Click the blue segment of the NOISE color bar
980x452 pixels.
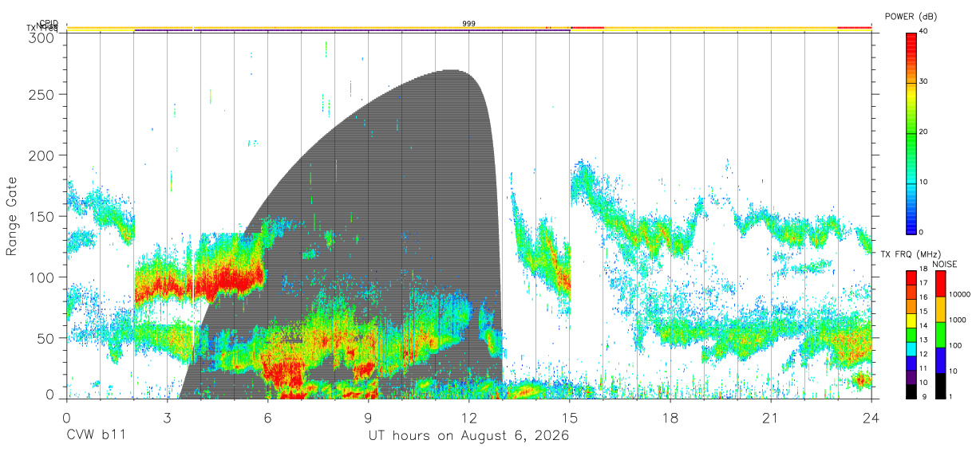coord(940,360)
